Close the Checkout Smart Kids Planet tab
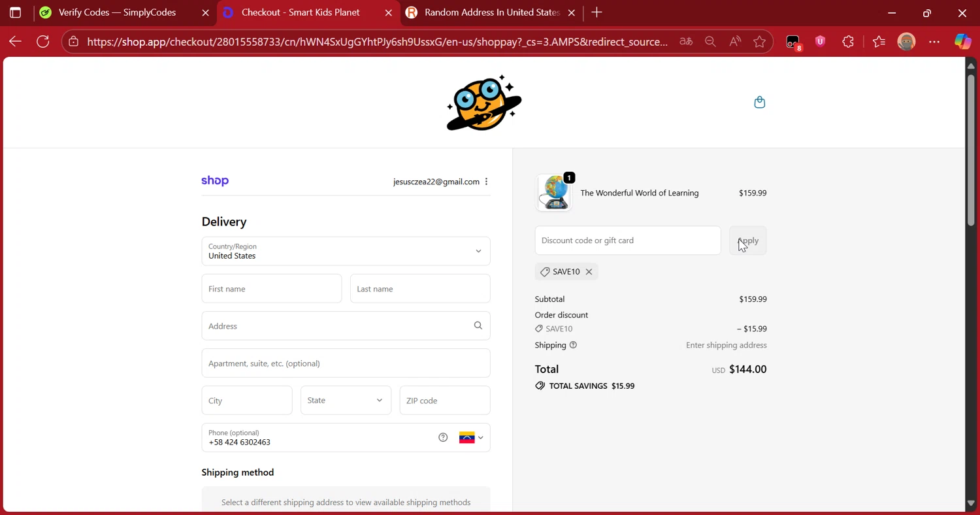 pos(388,12)
